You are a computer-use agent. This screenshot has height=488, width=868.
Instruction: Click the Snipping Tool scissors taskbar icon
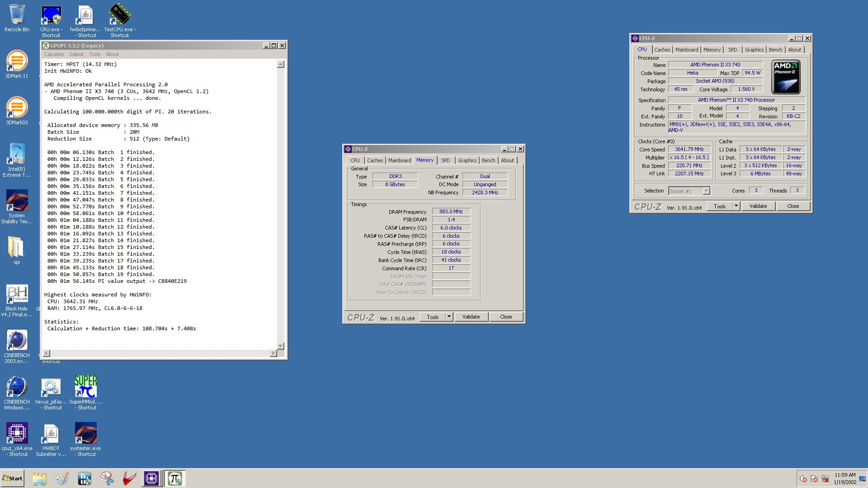click(107, 479)
